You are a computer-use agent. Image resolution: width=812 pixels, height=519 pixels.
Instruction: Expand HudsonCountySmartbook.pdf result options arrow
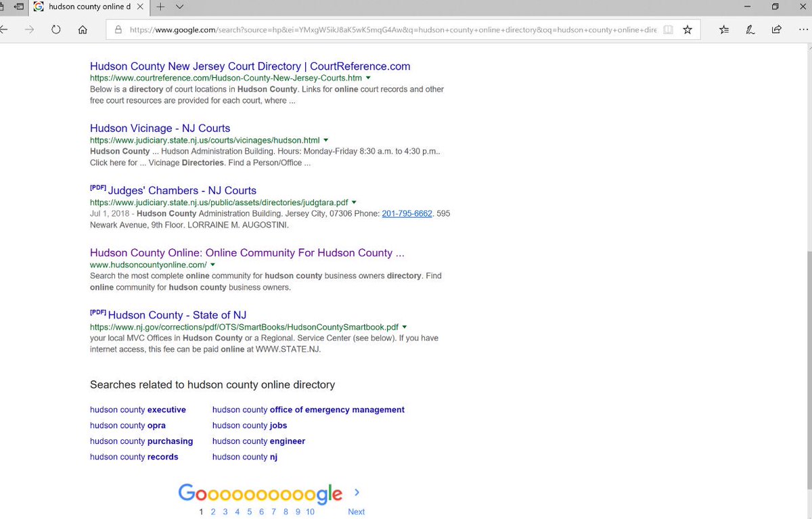point(405,327)
